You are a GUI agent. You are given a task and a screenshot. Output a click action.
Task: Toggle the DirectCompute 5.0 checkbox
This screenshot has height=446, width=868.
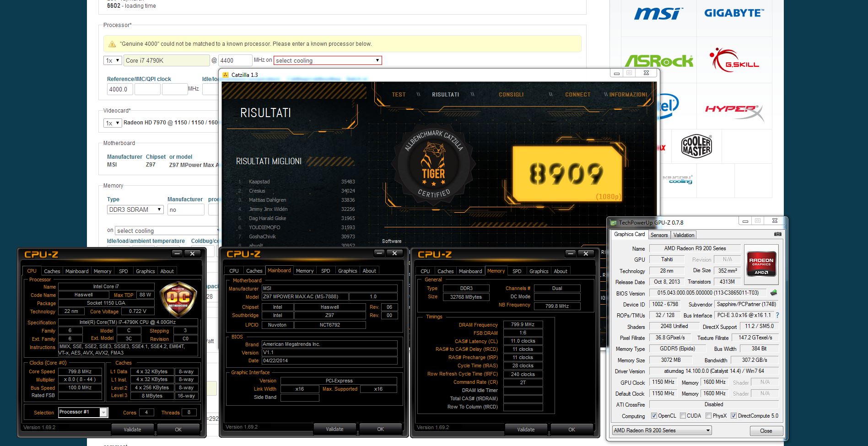point(733,416)
